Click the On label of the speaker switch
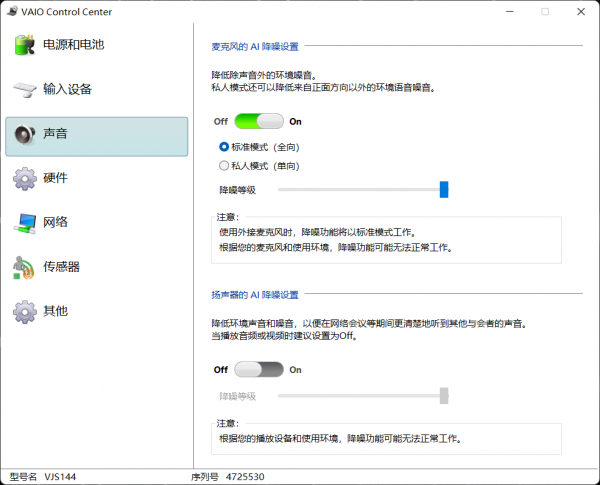The height and width of the screenshot is (485, 600). coord(295,370)
